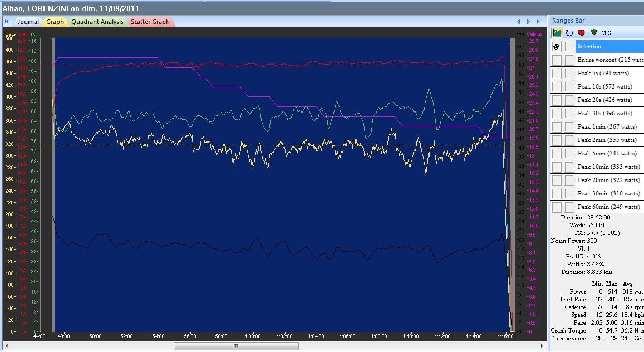Screen dimensions: 644x352
Task: Open the Journal tab
Action: click(28, 22)
